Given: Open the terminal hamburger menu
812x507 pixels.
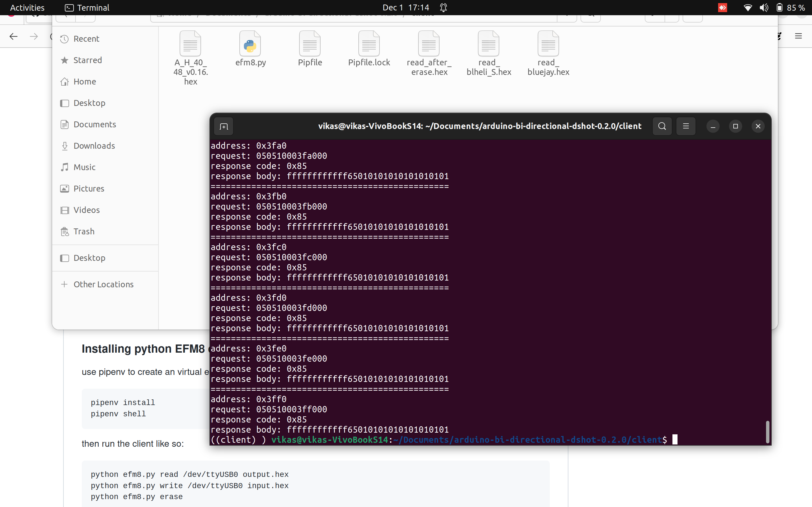Looking at the screenshot, I should [x=685, y=126].
